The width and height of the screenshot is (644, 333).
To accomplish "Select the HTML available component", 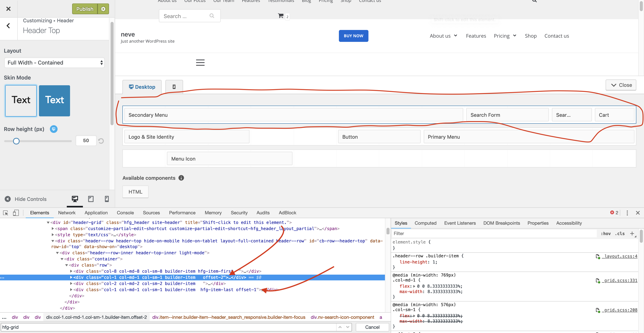I will [135, 192].
